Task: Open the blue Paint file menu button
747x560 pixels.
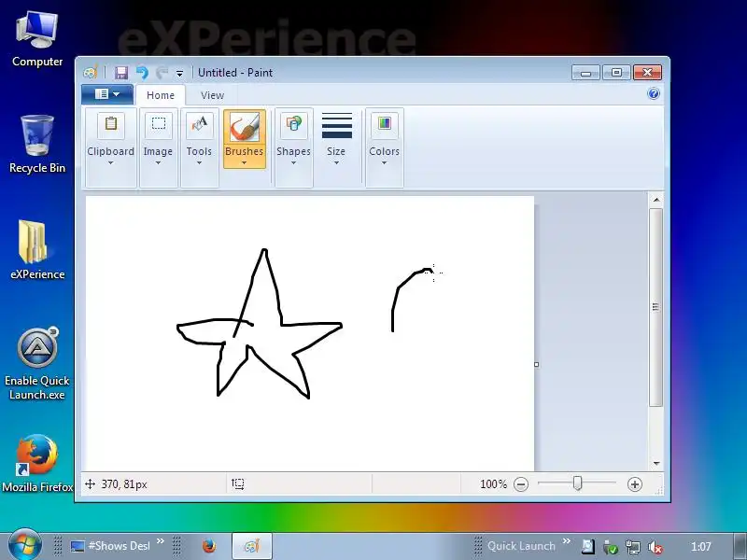Action: tap(107, 94)
